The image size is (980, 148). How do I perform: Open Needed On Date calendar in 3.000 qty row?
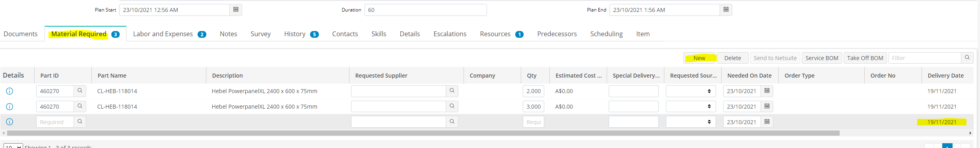[767, 106]
